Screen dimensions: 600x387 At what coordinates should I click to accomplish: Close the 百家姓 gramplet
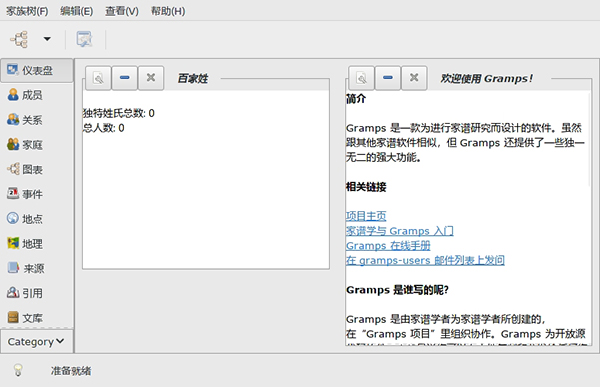click(151, 78)
